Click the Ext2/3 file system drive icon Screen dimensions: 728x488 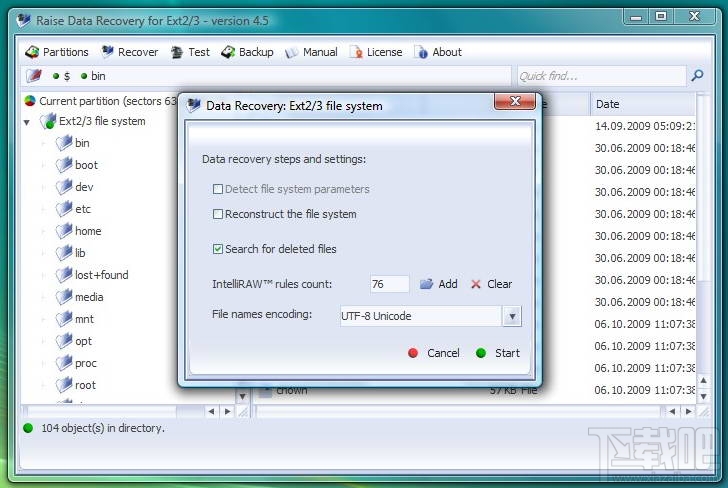[48, 121]
